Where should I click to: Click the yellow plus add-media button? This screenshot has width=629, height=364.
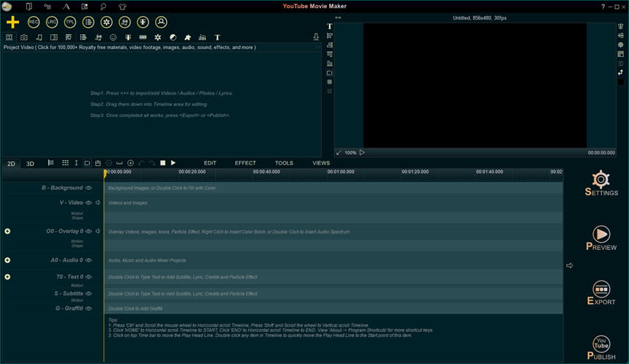[x=13, y=22]
